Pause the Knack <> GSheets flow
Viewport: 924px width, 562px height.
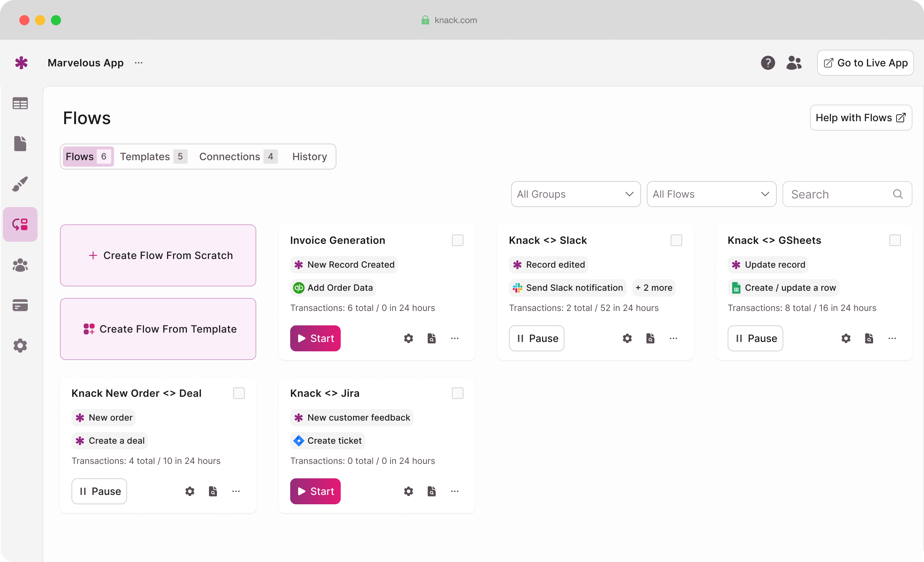755,338
